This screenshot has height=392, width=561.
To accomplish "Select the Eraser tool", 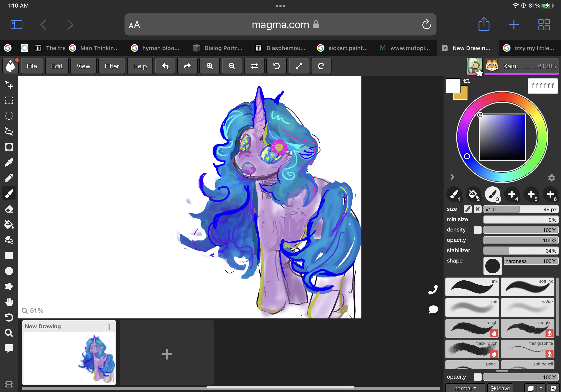I will pyautogui.click(x=9, y=209).
